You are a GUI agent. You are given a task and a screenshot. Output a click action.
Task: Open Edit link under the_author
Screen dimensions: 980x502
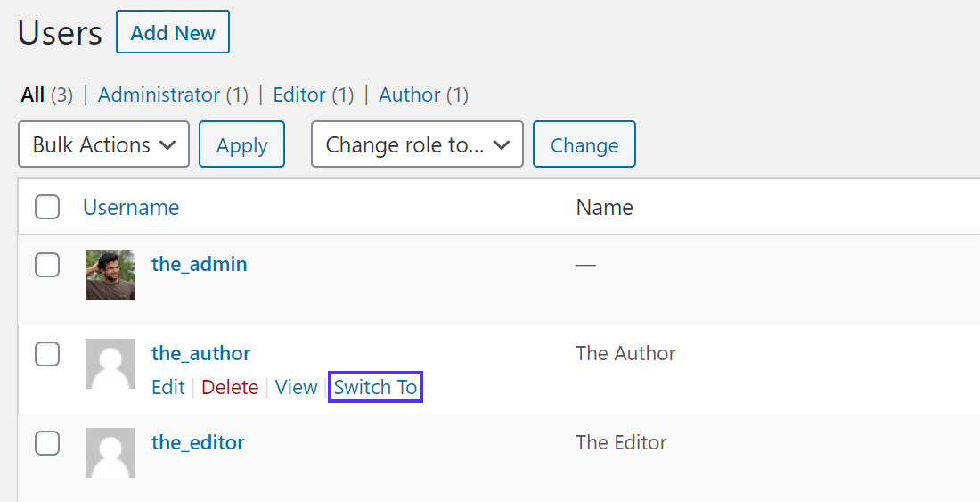point(168,387)
